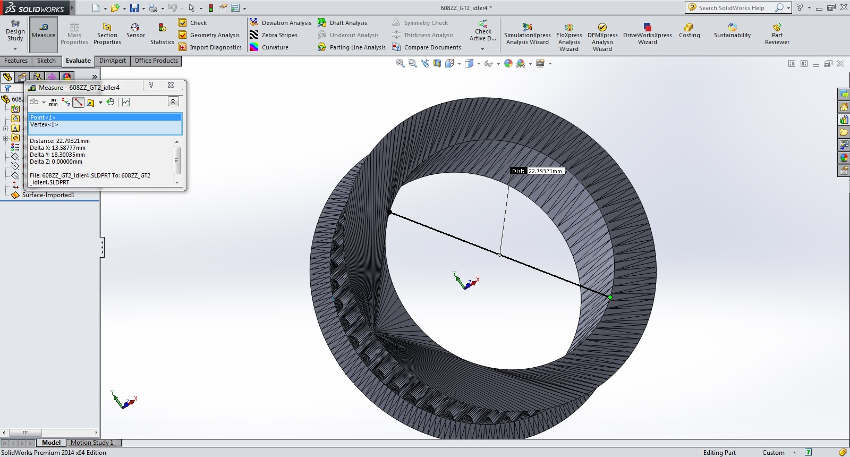Click the filter icon in feature tree
Image resolution: width=850 pixels, height=457 pixels.
(8, 88)
